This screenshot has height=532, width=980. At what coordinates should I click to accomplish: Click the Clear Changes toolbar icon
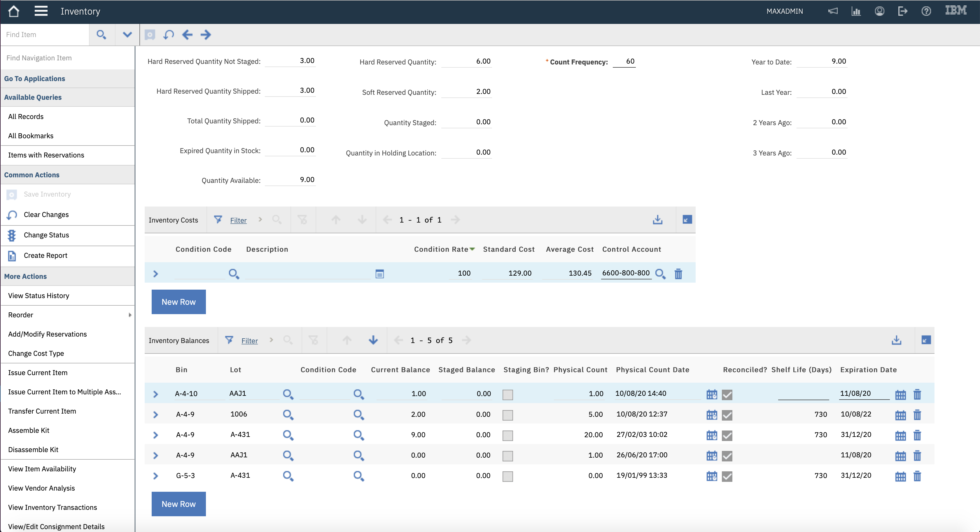[x=169, y=35]
